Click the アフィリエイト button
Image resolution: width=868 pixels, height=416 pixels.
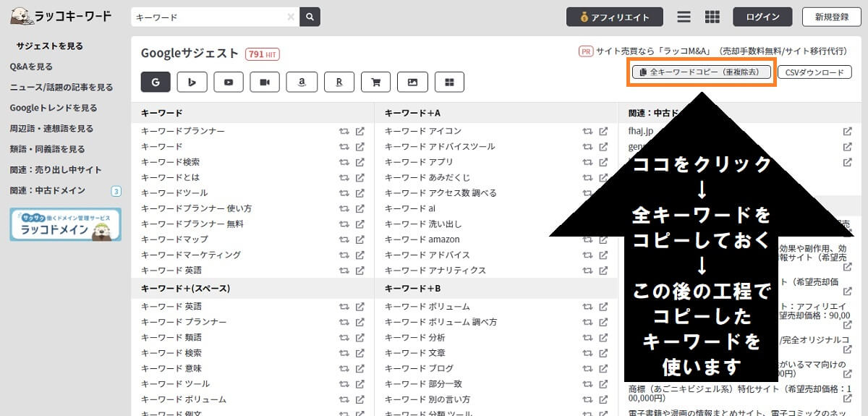[616, 17]
